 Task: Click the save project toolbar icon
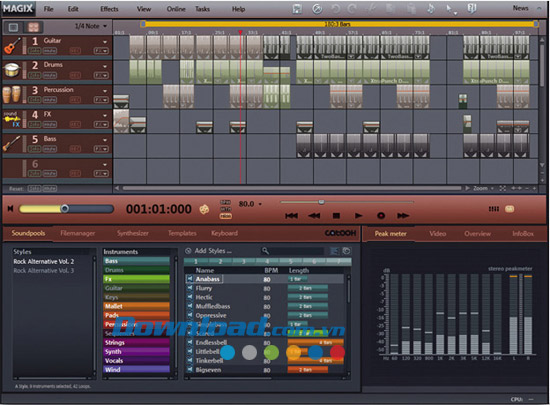297,9
